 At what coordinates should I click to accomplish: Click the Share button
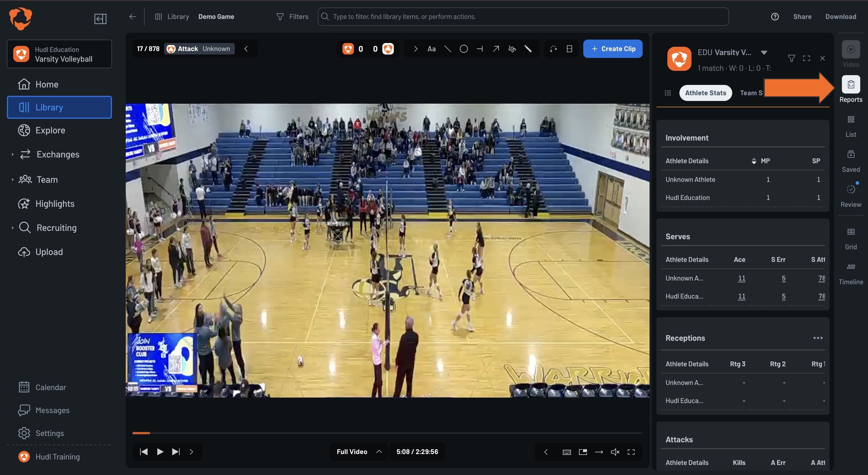[x=802, y=17]
